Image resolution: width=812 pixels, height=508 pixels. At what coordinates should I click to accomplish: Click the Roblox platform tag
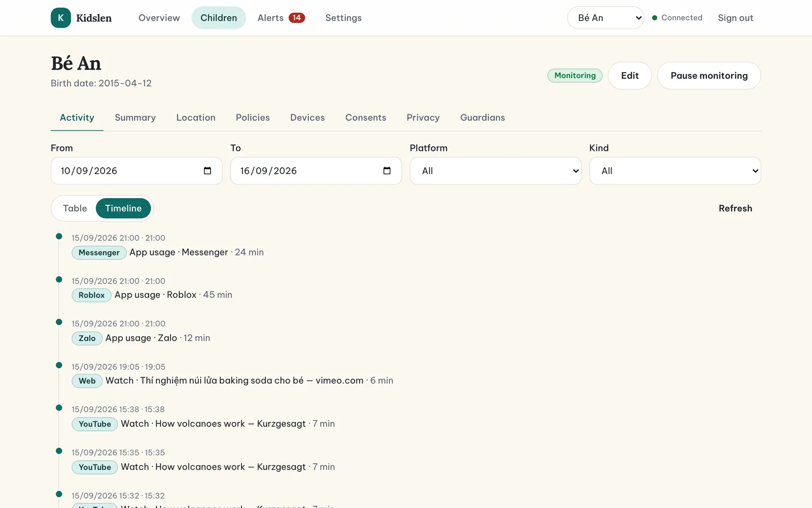point(91,295)
